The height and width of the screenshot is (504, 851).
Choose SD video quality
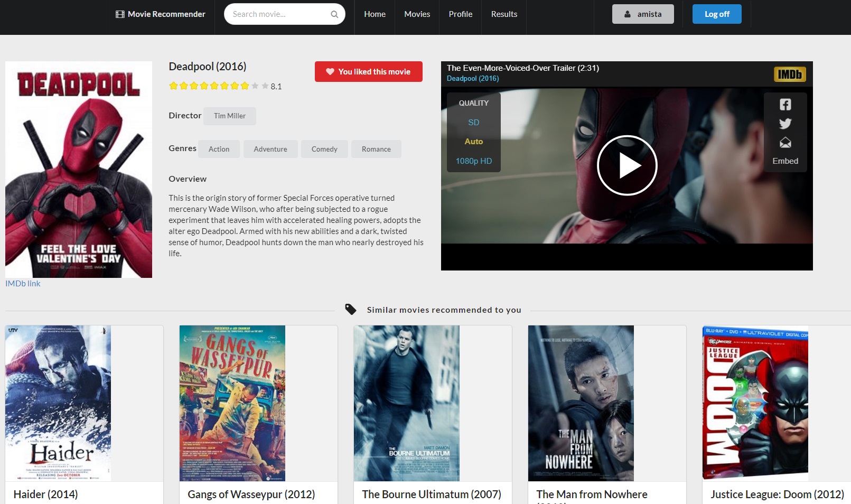click(x=474, y=123)
